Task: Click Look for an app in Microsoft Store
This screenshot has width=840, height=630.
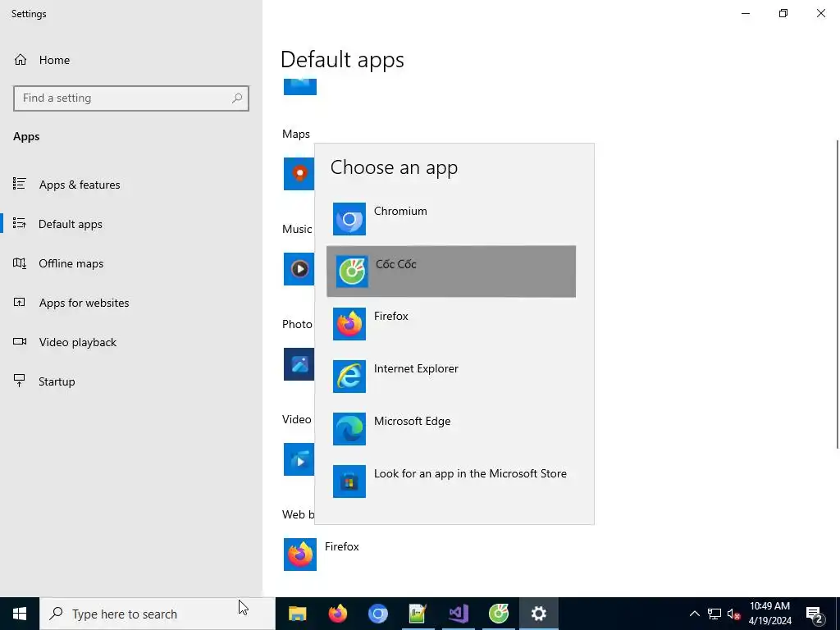Action: (x=451, y=482)
